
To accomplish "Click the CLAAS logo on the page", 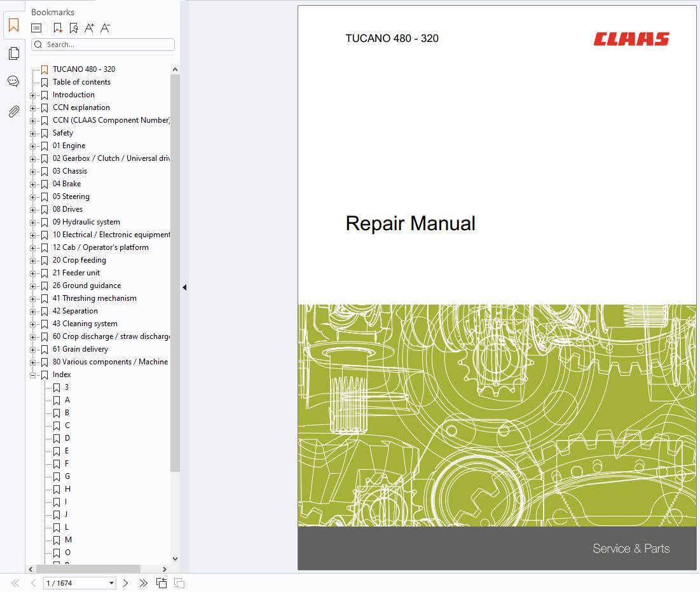I will coord(631,39).
